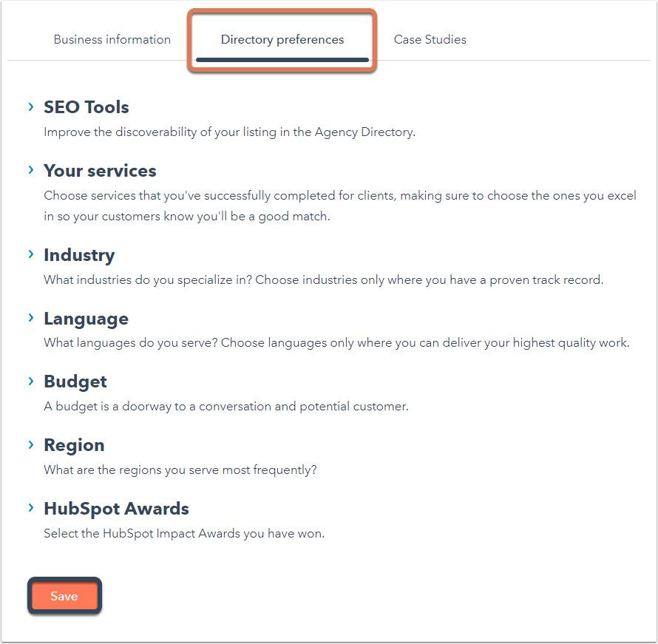Click text 'What languages do you serve?'
Screen dimensions: 658x644
(131, 343)
